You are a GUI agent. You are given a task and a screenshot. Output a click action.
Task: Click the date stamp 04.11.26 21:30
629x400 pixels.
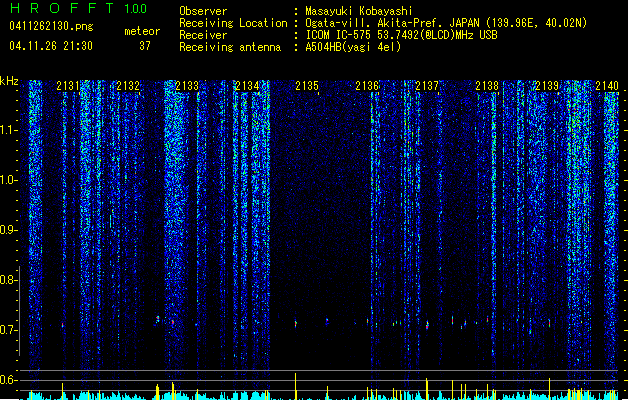point(51,46)
